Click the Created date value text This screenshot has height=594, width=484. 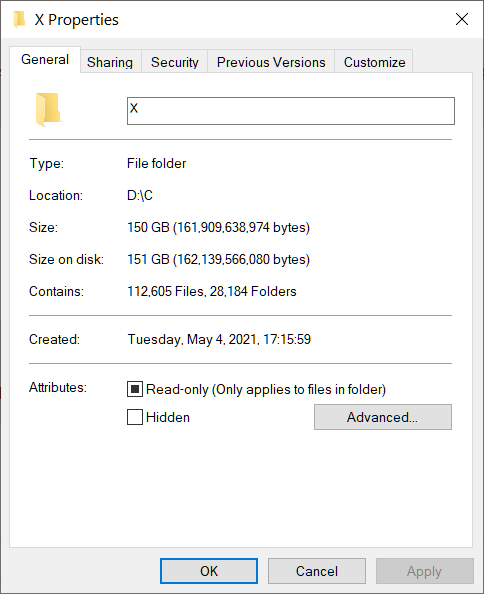(219, 339)
